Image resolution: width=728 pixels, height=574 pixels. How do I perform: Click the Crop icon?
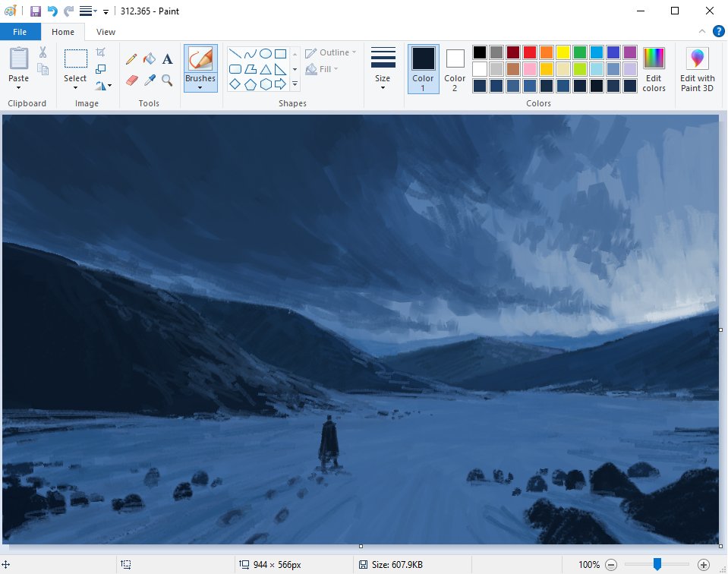pos(100,52)
